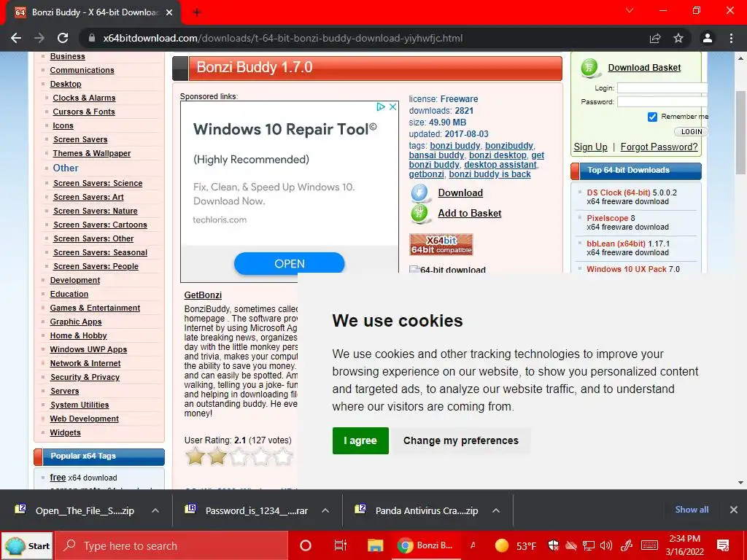Expand options for Open_The_File zip download
This screenshot has width=747, height=560.
click(155, 510)
